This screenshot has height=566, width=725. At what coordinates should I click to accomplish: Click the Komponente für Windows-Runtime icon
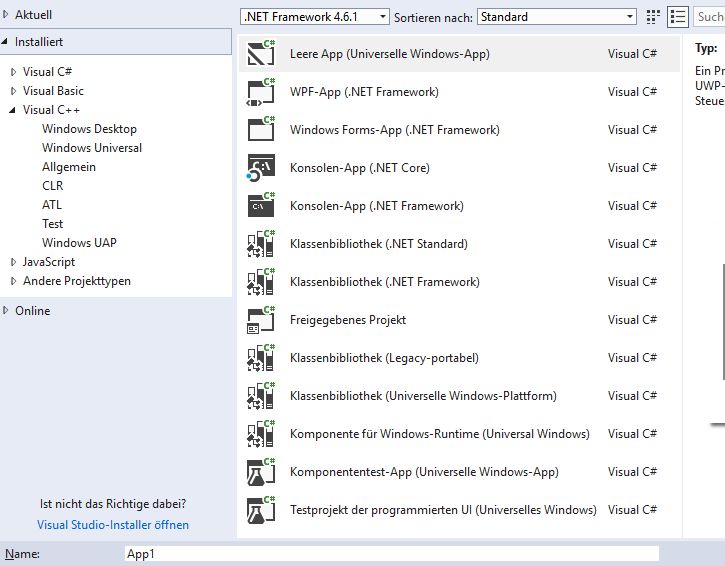click(261, 433)
